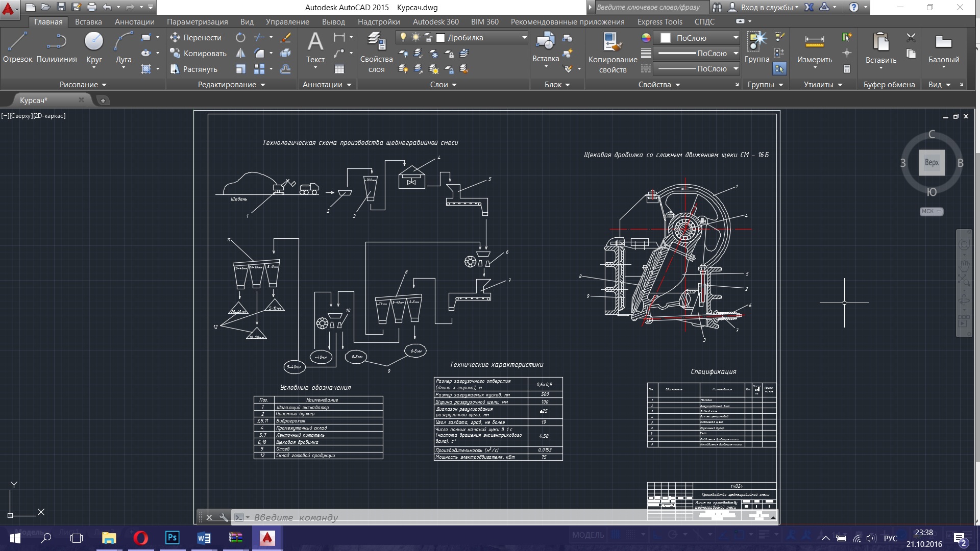Viewport: 980px width, 551px height.
Task: Click the Isolate layer icon
Action: tap(418, 53)
